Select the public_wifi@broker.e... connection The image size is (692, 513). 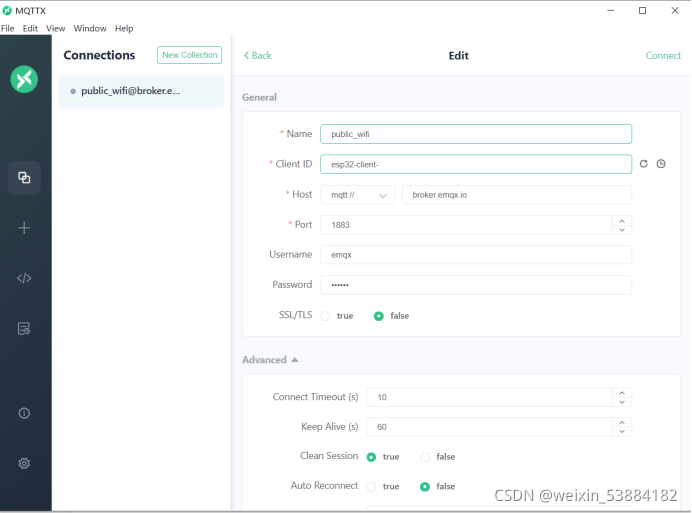coord(141,91)
